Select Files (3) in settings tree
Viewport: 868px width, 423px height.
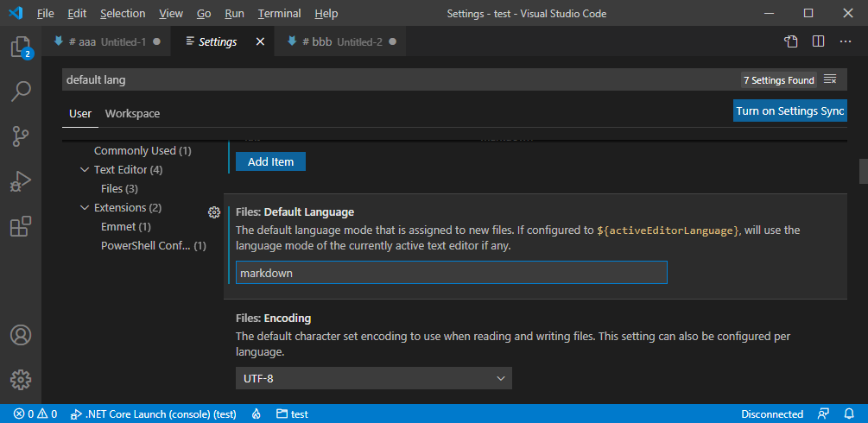point(119,189)
